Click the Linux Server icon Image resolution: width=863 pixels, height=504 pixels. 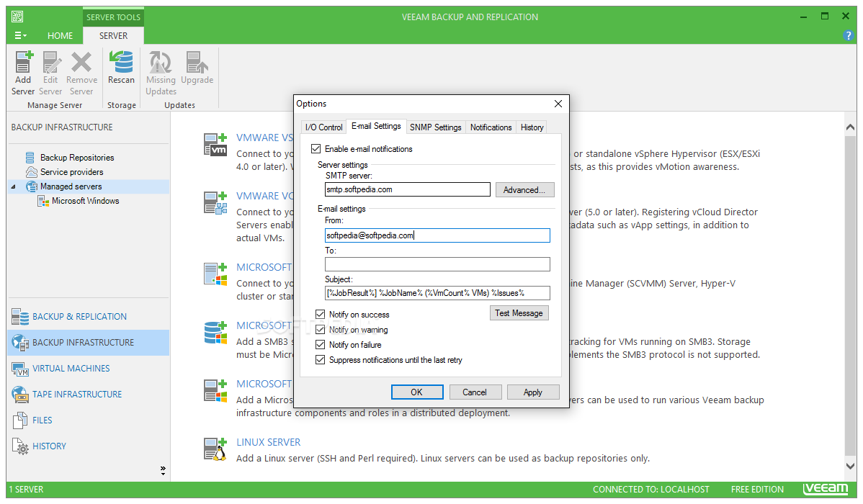[215, 449]
